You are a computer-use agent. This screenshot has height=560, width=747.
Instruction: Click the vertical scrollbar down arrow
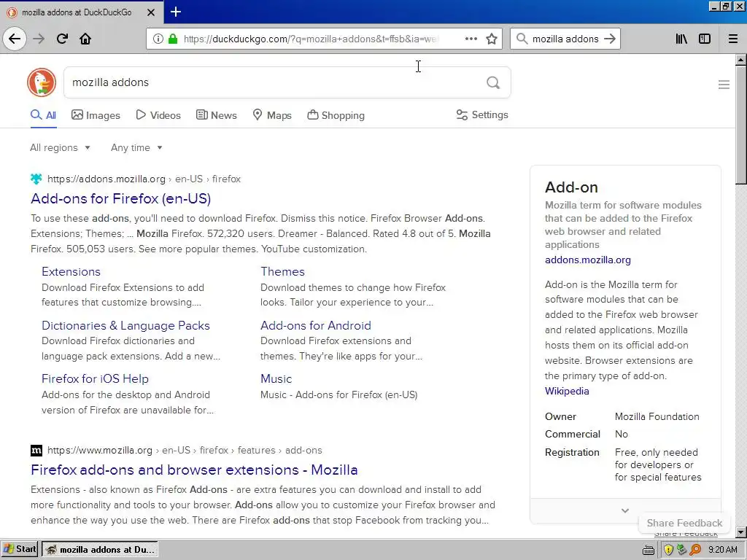741,532
